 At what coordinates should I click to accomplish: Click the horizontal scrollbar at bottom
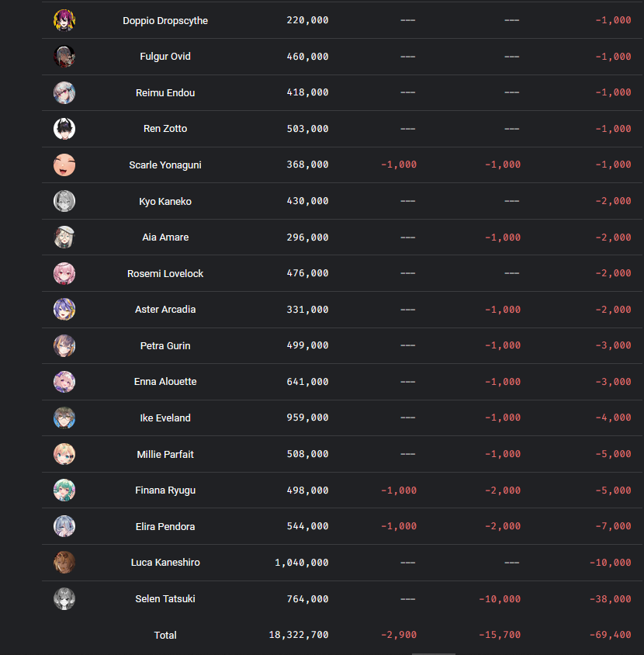click(434, 653)
